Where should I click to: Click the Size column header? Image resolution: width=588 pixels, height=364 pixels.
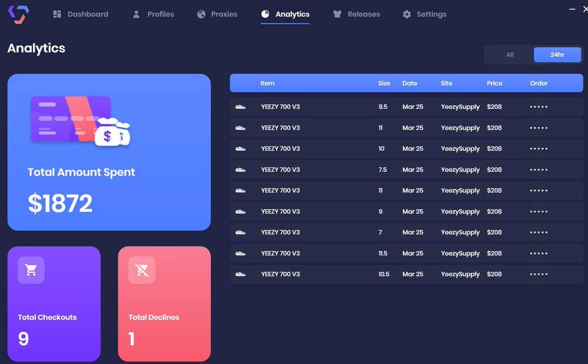(384, 83)
